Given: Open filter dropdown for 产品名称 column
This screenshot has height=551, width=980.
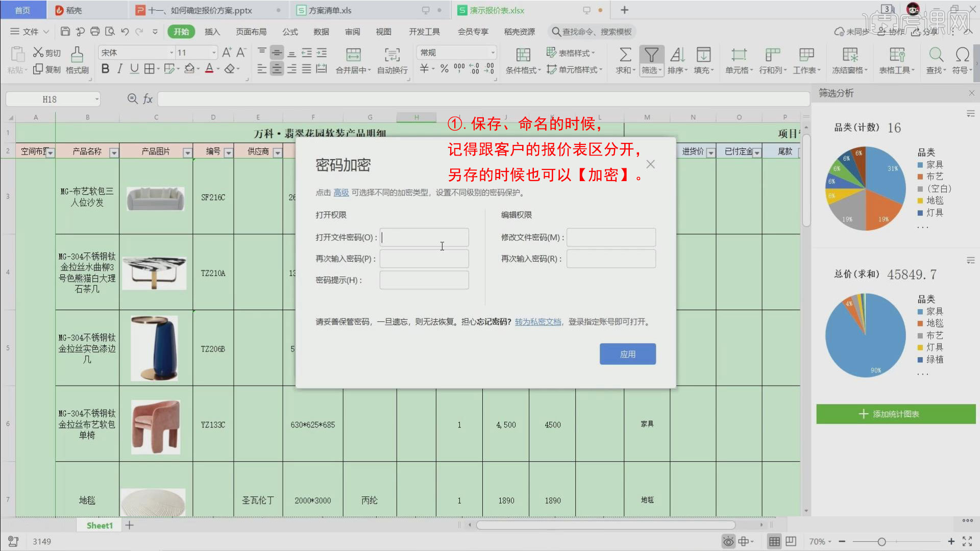Looking at the screenshot, I should [114, 153].
